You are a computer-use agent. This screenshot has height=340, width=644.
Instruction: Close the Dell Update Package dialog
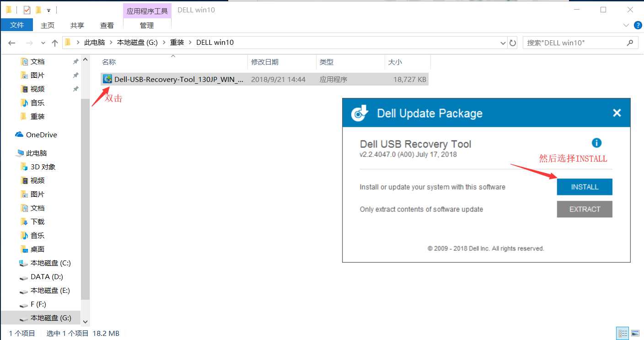pos(617,113)
